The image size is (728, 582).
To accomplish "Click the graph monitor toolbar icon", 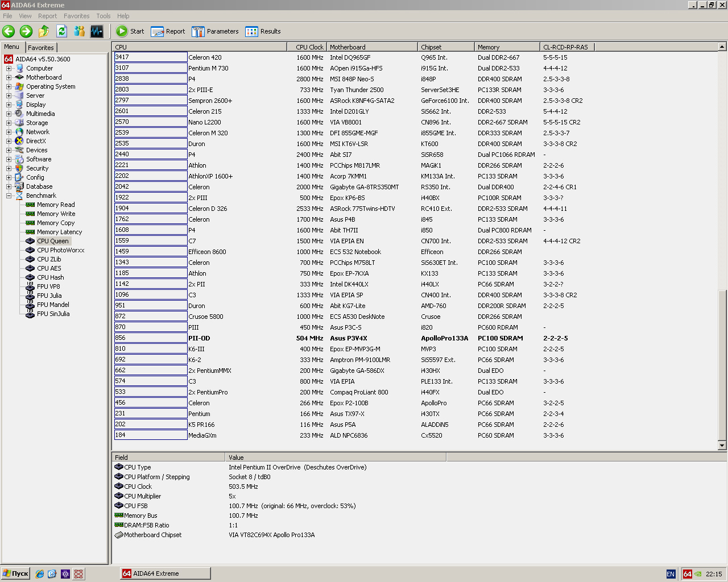I will (97, 31).
